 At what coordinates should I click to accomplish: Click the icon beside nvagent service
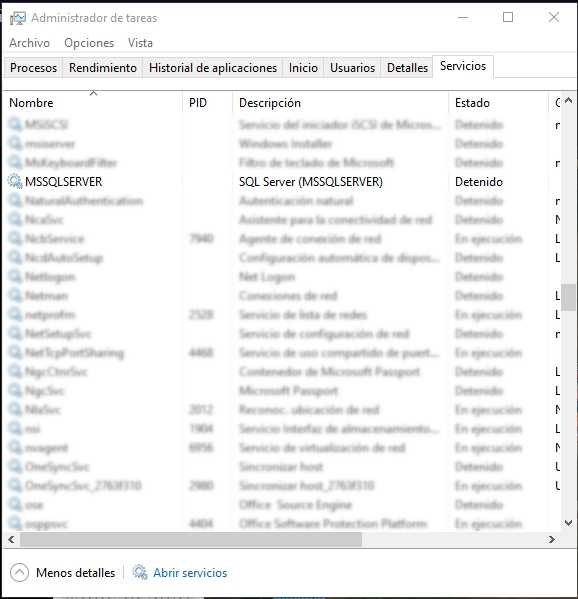click(15, 448)
